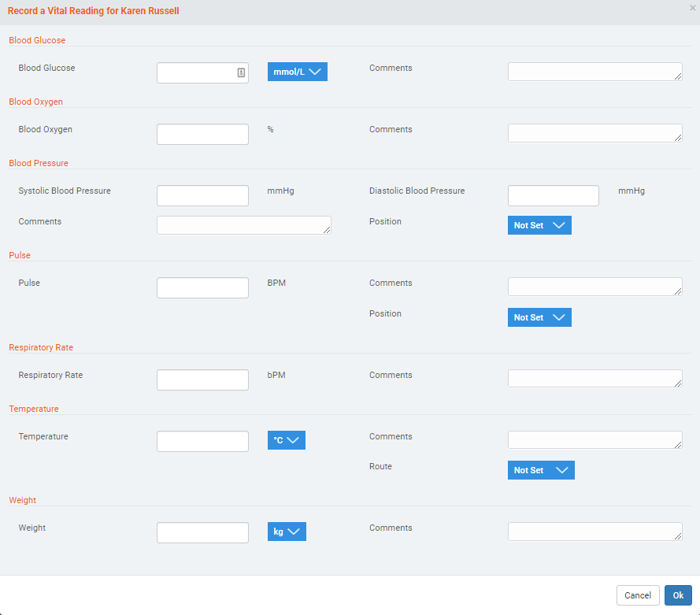The image size is (700, 615).
Task: Click the Blood Pressure Comments box
Action: pos(243,225)
